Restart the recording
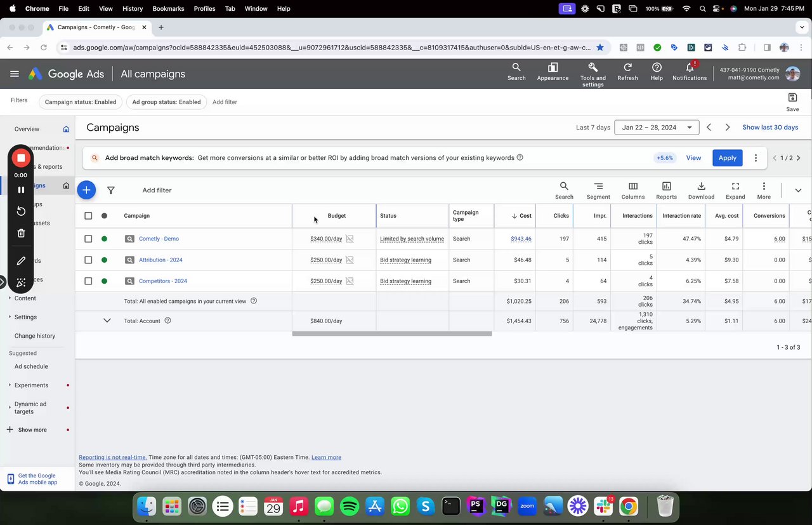This screenshot has width=812, height=525. (21, 211)
